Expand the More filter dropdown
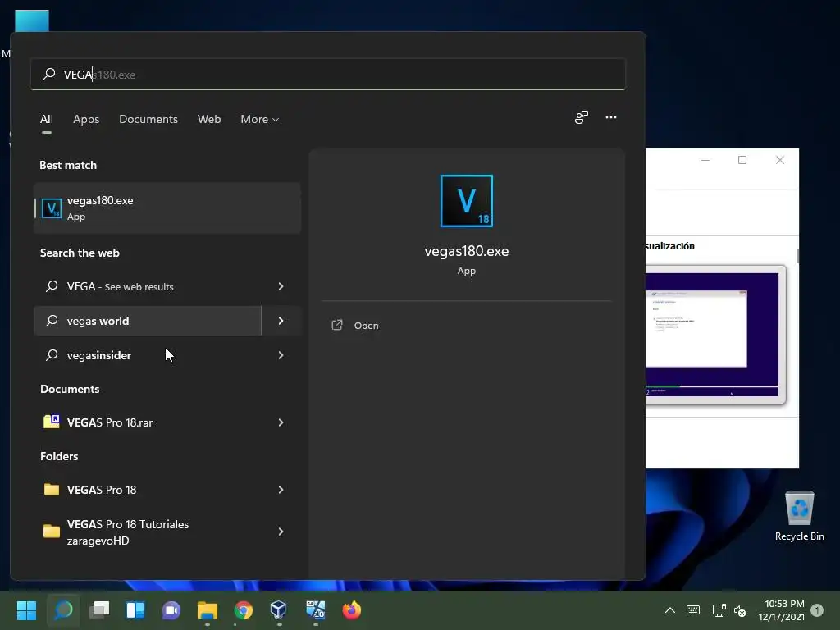 260,119
